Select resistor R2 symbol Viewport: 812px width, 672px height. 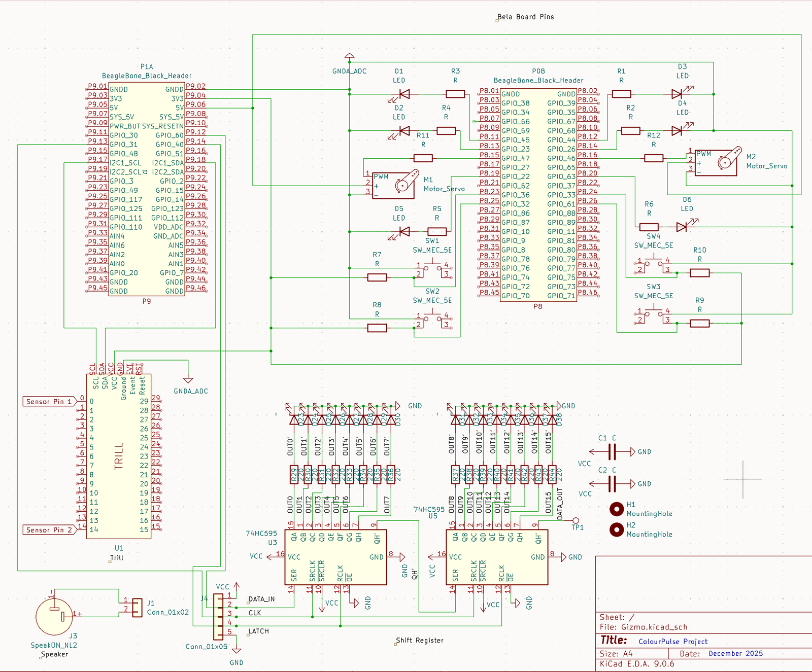[x=630, y=131]
